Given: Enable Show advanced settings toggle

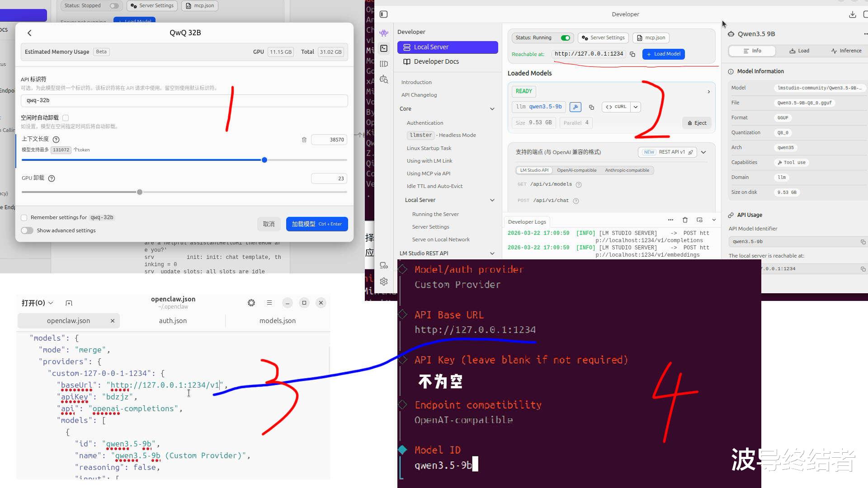Looking at the screenshot, I should [27, 230].
